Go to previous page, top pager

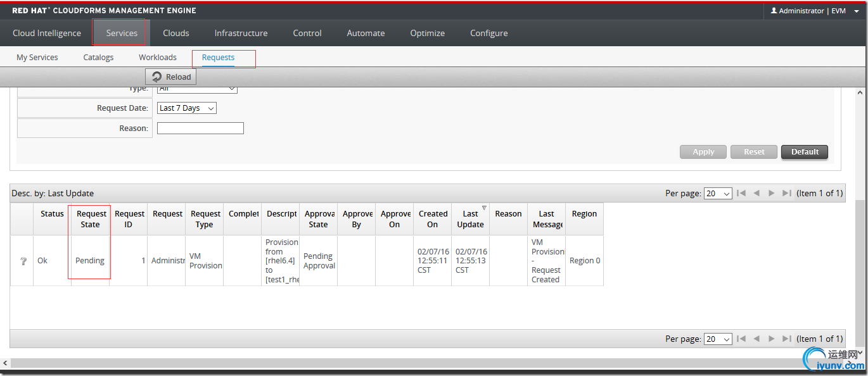(x=756, y=193)
